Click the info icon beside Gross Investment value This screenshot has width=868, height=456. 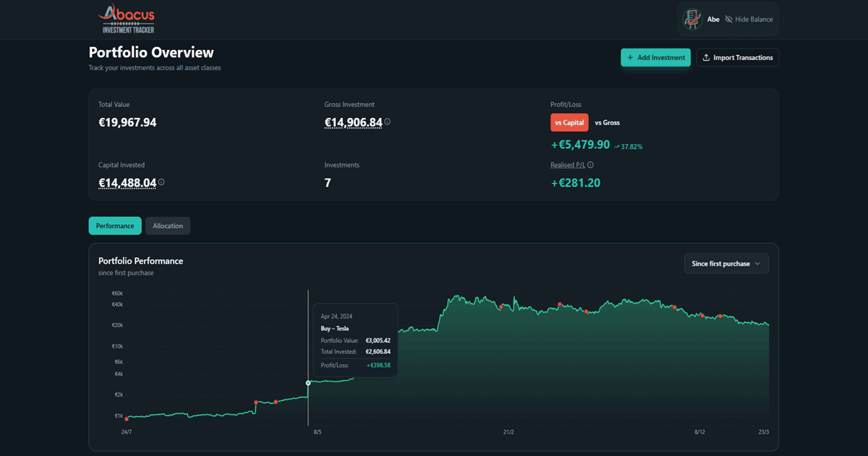(388, 122)
